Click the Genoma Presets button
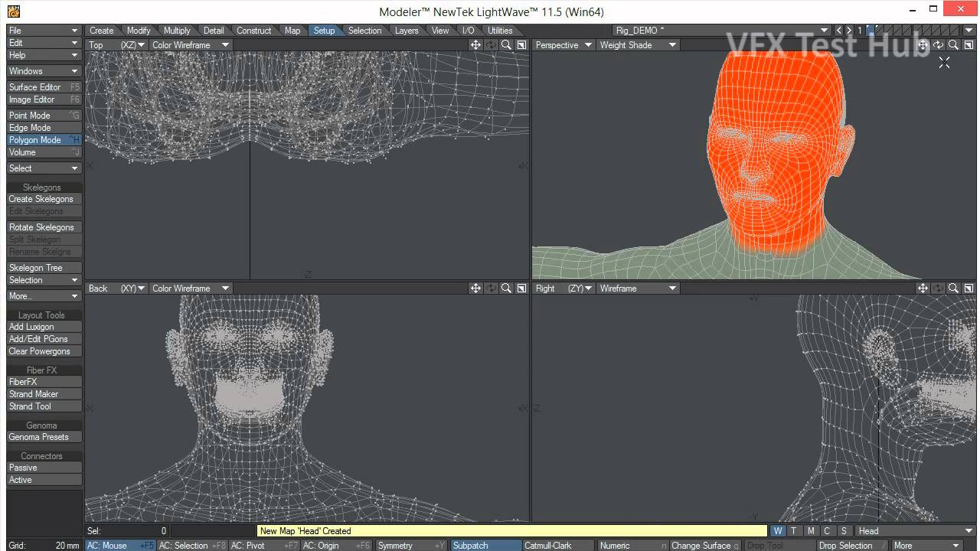Viewport: 980px width, 551px height. pos(44,437)
